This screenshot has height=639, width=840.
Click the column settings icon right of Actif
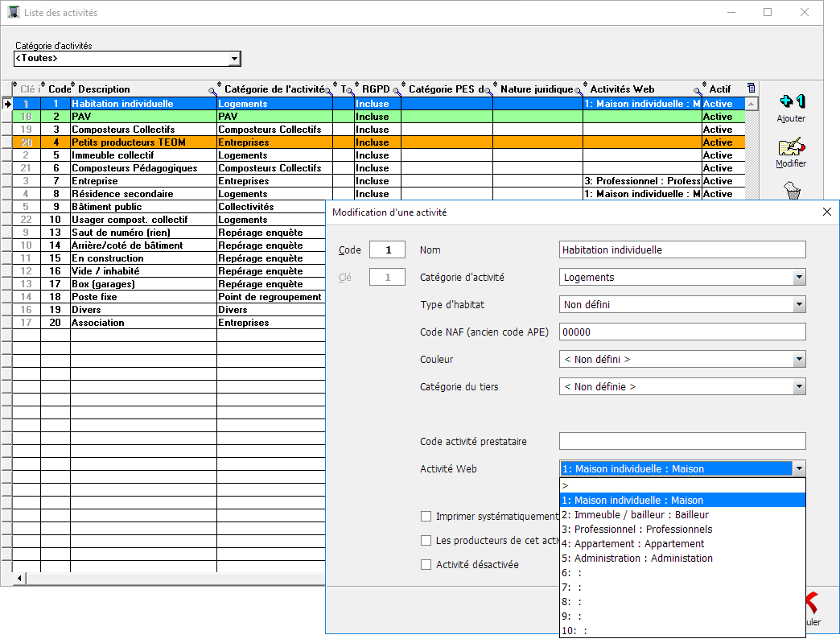tap(751, 89)
